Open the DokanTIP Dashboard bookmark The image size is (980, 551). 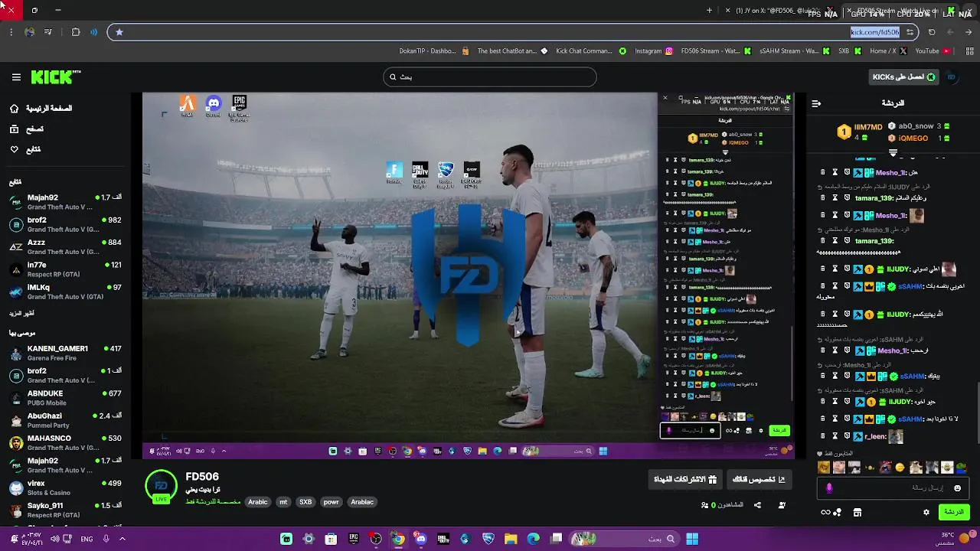click(433, 51)
